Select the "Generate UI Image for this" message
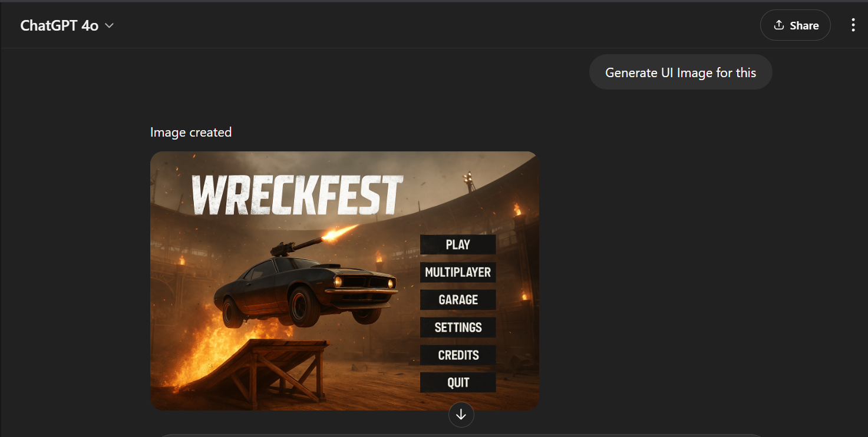868x437 pixels. coord(681,72)
